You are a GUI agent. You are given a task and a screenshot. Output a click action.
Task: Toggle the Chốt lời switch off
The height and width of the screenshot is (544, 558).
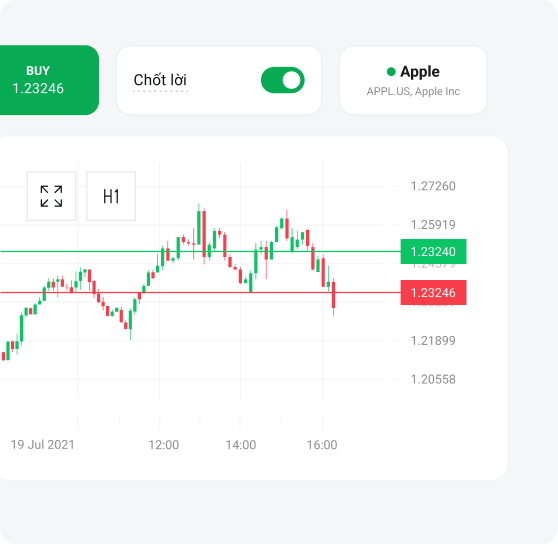coord(283,80)
